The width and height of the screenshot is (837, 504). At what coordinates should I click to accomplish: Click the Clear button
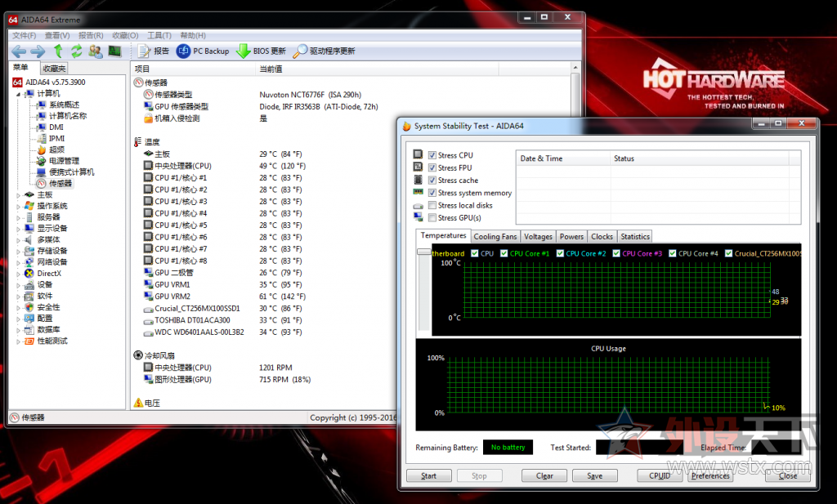[x=544, y=475]
